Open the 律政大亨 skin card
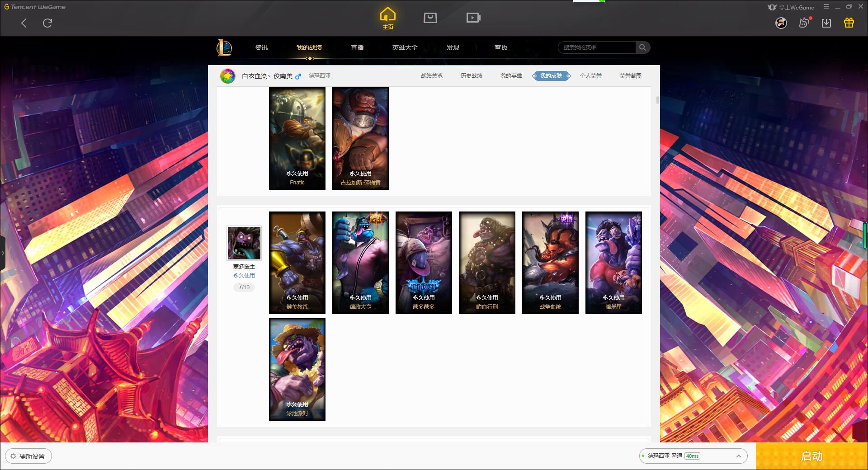The height and width of the screenshot is (470, 868). (x=360, y=263)
